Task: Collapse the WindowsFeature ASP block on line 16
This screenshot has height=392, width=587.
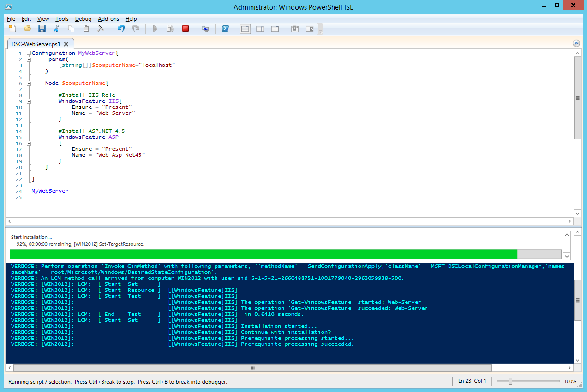Action: 29,143
